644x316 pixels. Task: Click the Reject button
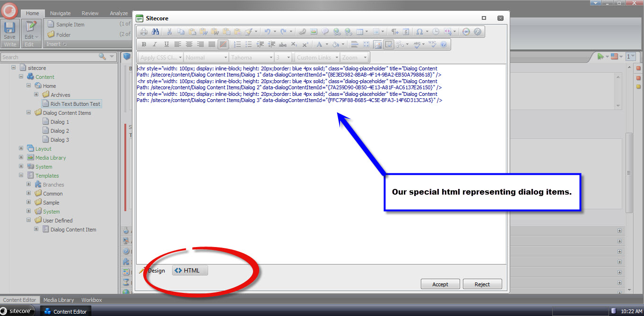(482, 284)
